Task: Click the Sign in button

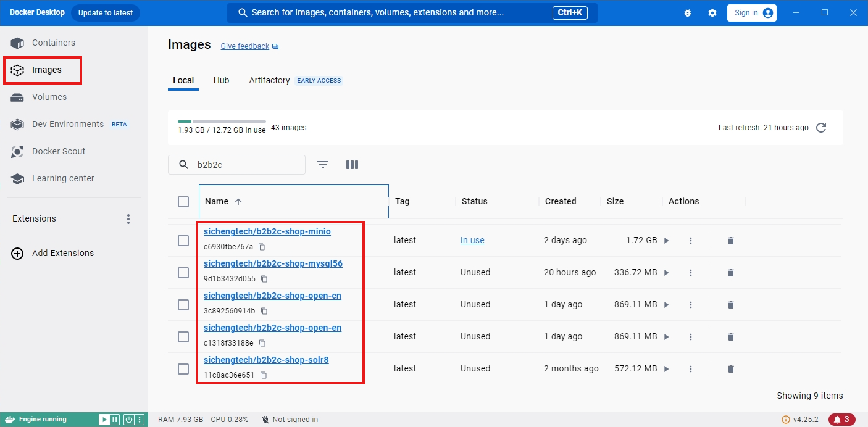Action: click(751, 13)
